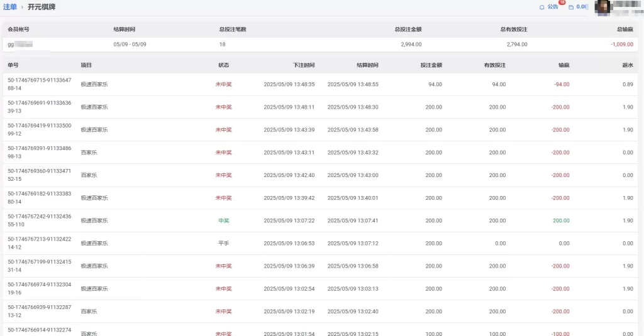Viewport: 644px width, 336px height.
Task: Click the 总有效投注 summary header
Action: coord(514,29)
